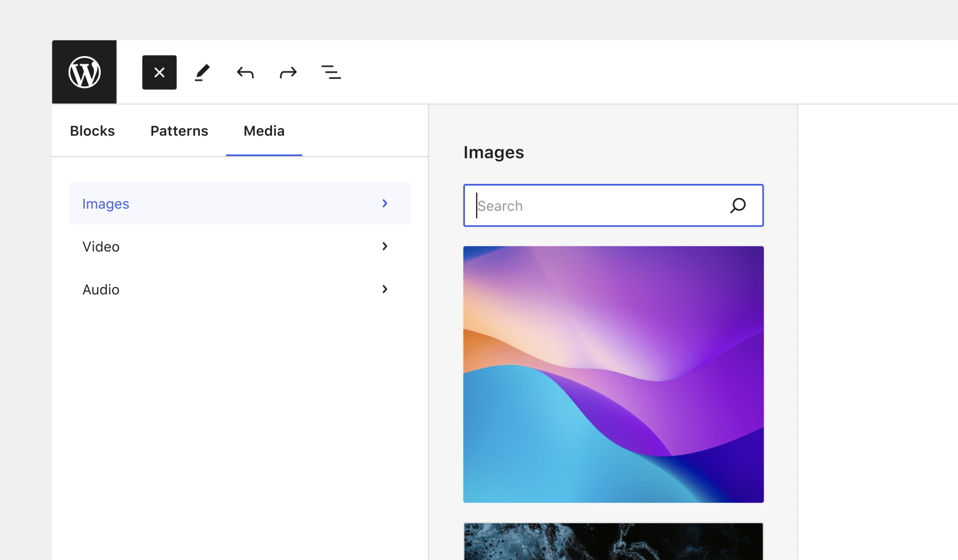
Task: Select the dark ocean texture image
Action: pos(613,542)
